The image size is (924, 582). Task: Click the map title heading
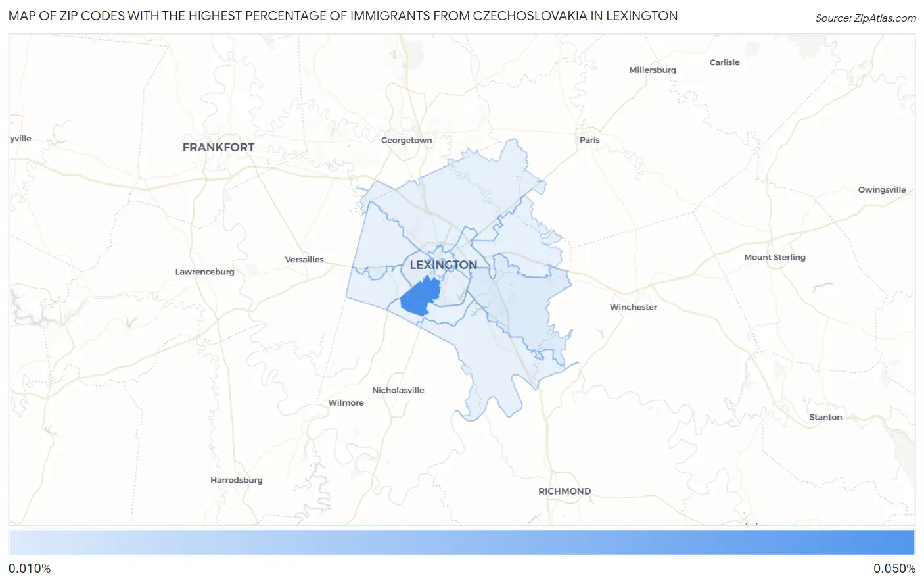pos(343,16)
